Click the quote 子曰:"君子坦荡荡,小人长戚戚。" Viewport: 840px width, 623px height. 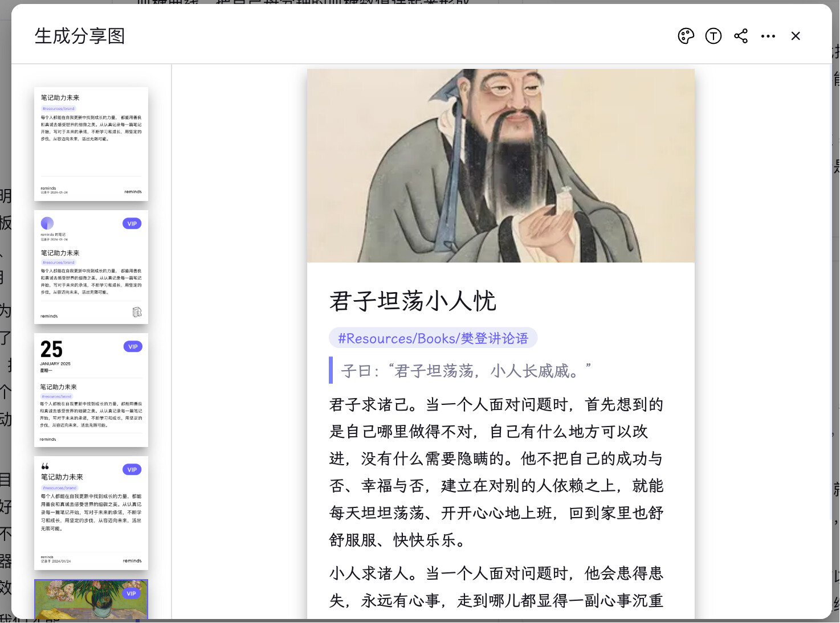466,371
